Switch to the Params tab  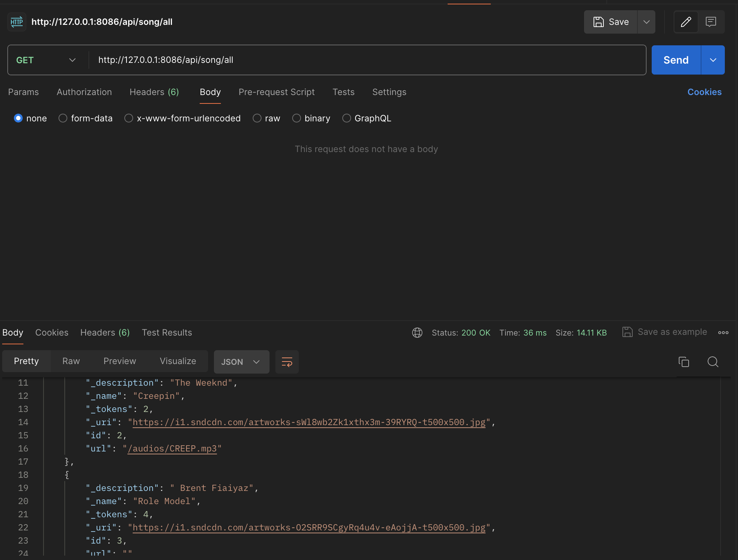pos(23,92)
